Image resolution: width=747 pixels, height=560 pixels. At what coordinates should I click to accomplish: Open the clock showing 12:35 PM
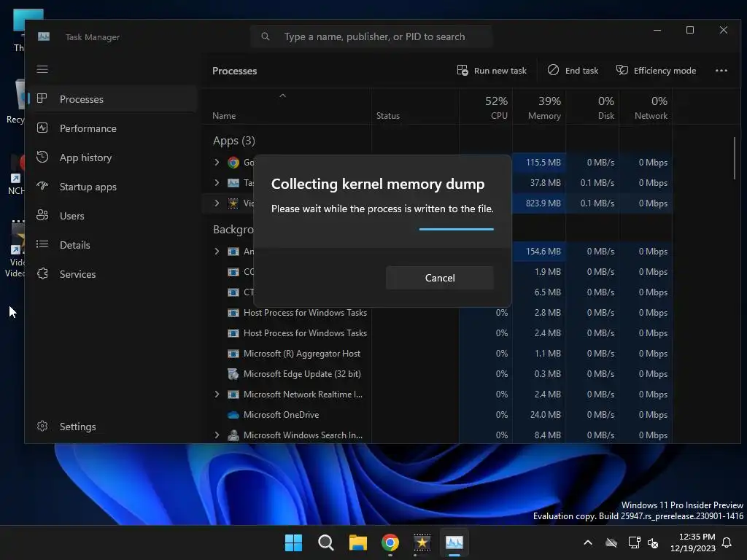(693, 542)
